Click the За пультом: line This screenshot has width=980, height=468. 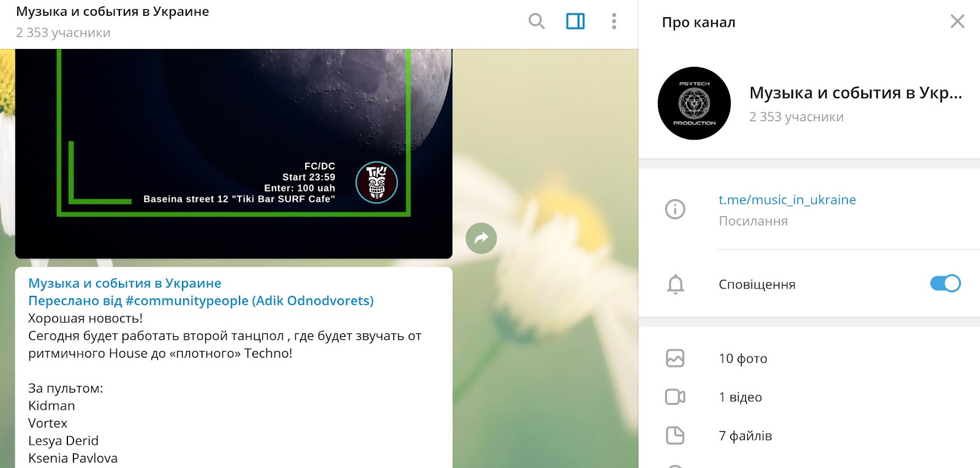pos(66,388)
